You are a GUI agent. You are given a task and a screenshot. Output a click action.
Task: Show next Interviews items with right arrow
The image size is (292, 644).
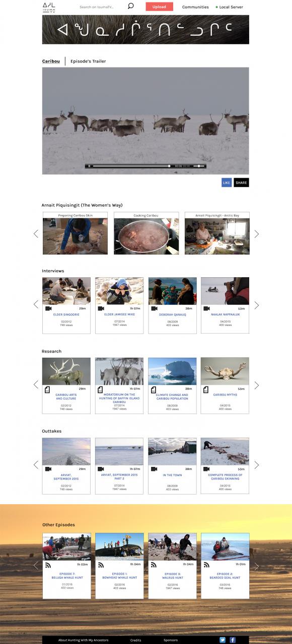click(257, 305)
